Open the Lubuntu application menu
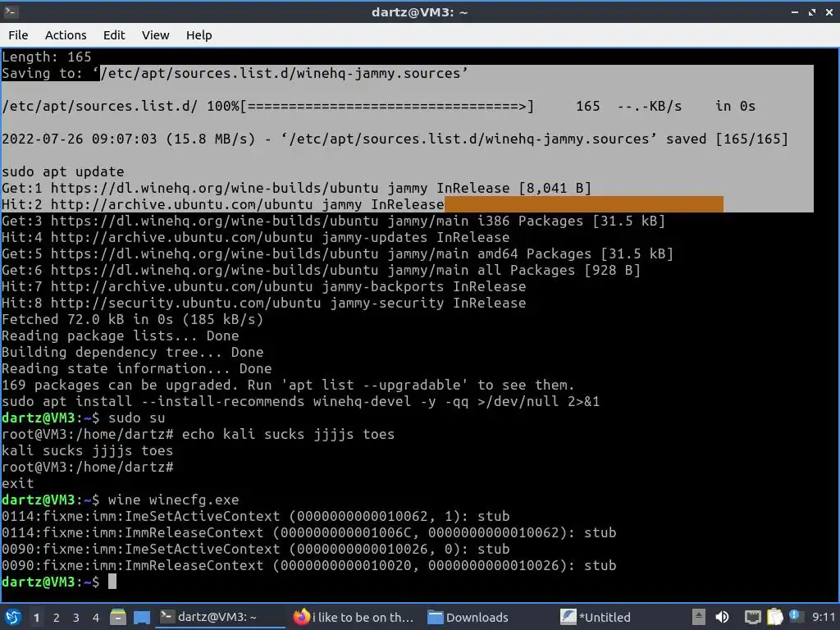Viewport: 840px width, 630px height. pyautogui.click(x=12, y=617)
